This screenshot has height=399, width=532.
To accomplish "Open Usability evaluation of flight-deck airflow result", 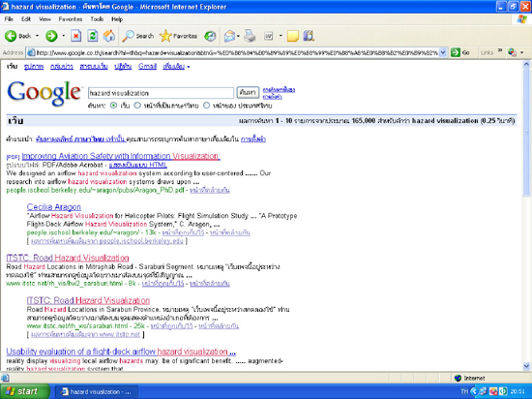I will 121,352.
